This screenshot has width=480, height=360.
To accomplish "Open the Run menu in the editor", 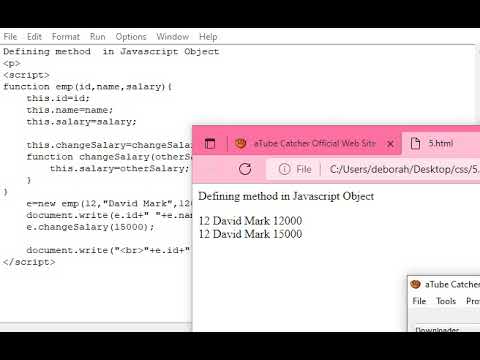I will (x=97, y=37).
